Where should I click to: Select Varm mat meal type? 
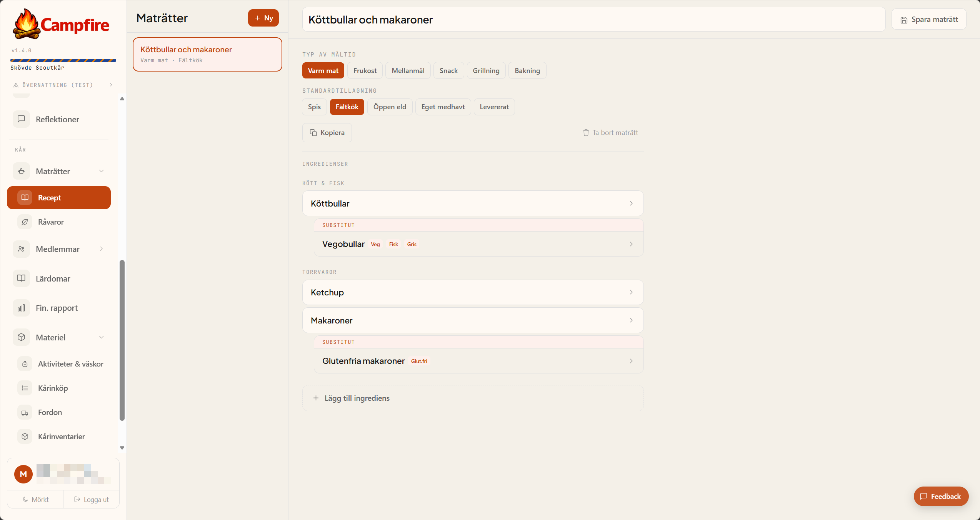tap(323, 70)
